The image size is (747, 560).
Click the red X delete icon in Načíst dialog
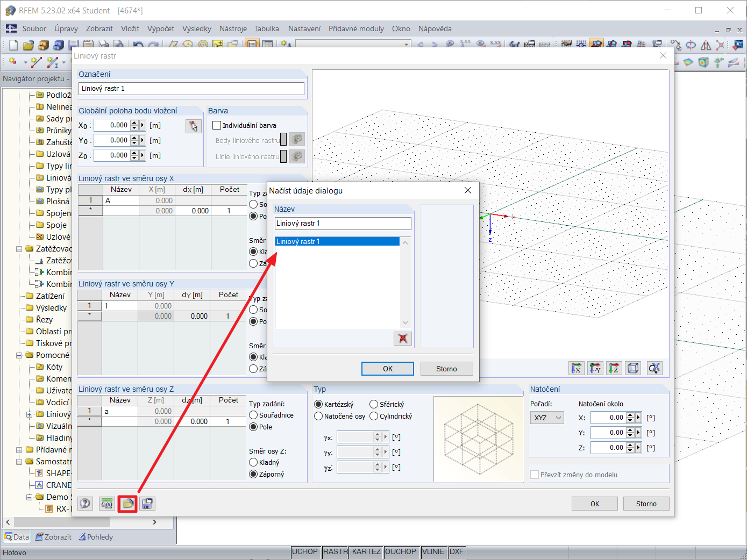pos(402,338)
